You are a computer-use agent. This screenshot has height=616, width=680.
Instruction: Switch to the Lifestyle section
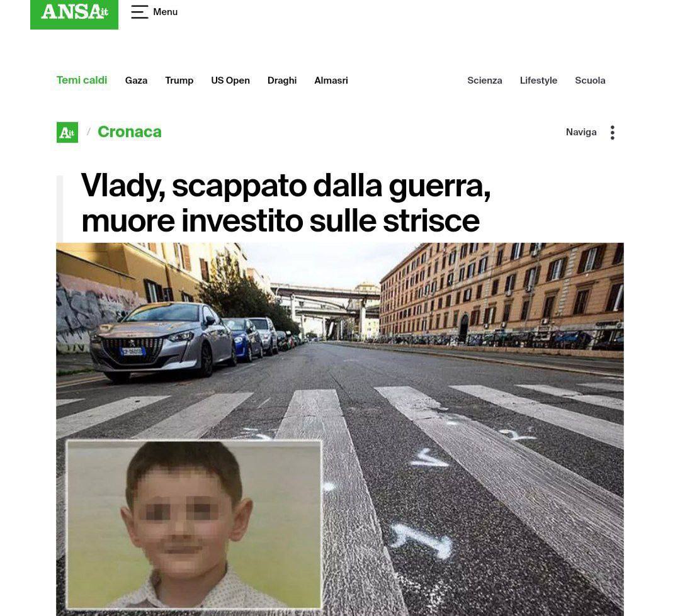click(538, 80)
